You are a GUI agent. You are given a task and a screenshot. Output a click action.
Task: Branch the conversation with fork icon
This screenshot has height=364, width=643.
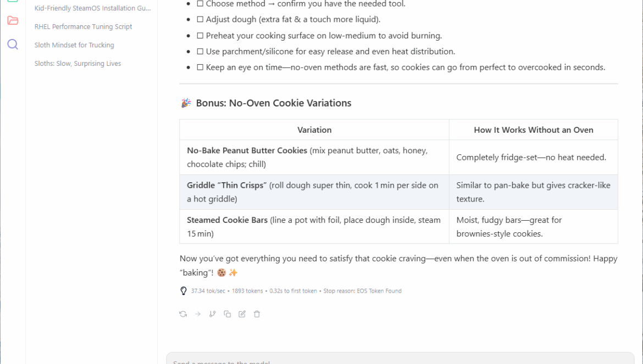[213, 314]
